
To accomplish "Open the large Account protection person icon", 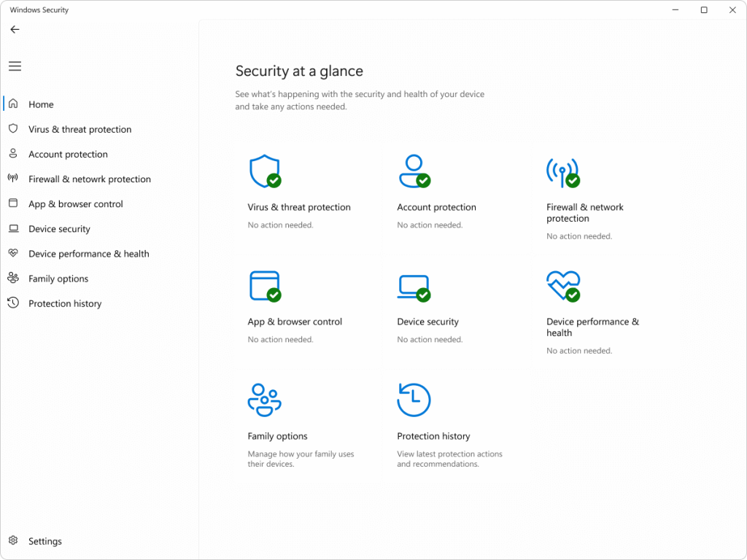I will [414, 171].
